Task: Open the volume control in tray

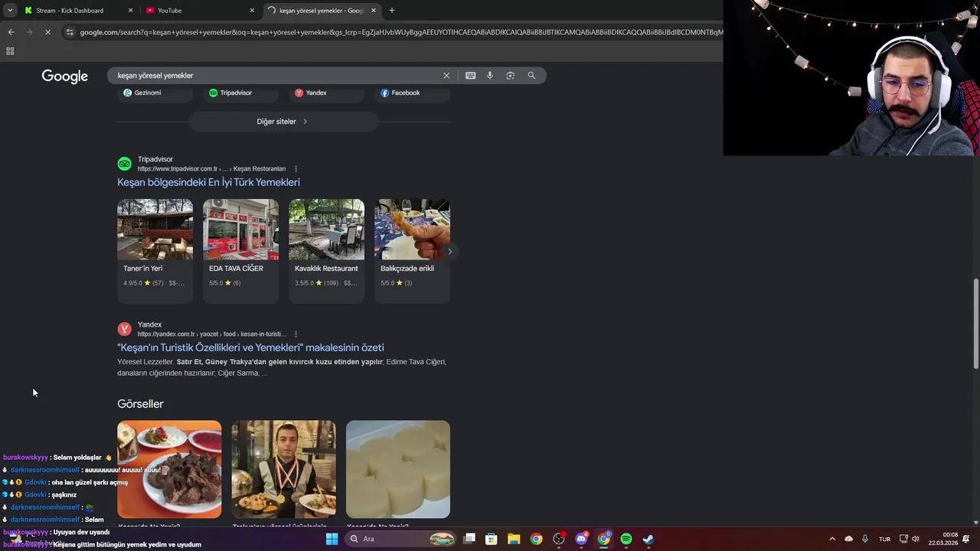Action: click(916, 539)
